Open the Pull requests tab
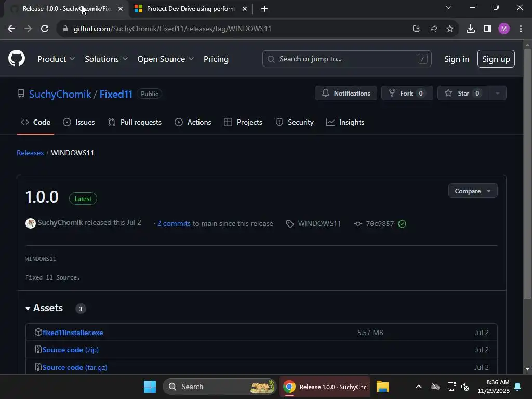Image resolution: width=532 pixels, height=399 pixels. point(135,122)
